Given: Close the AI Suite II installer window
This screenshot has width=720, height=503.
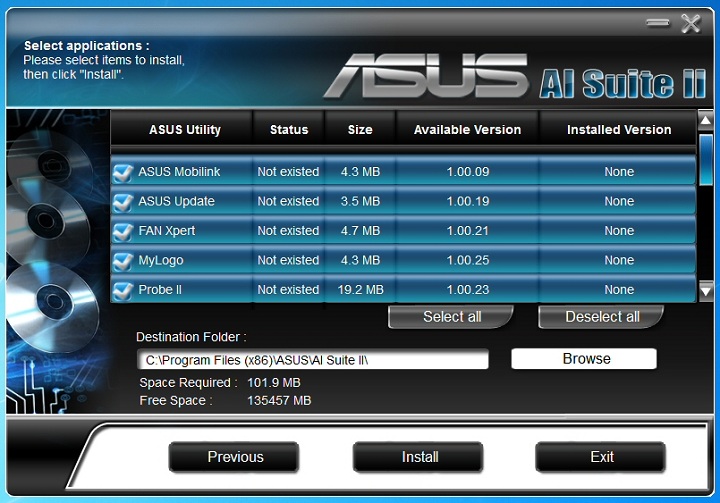Looking at the screenshot, I should click(x=691, y=23).
